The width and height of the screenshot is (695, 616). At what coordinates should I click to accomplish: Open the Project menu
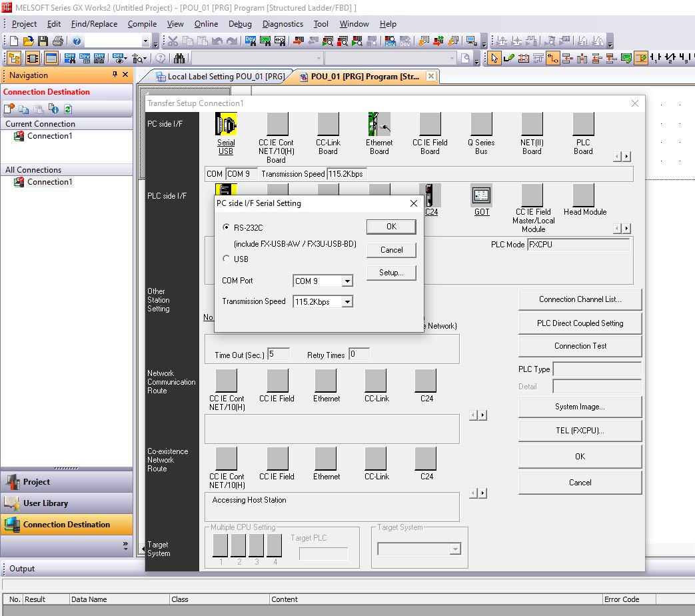coord(24,24)
